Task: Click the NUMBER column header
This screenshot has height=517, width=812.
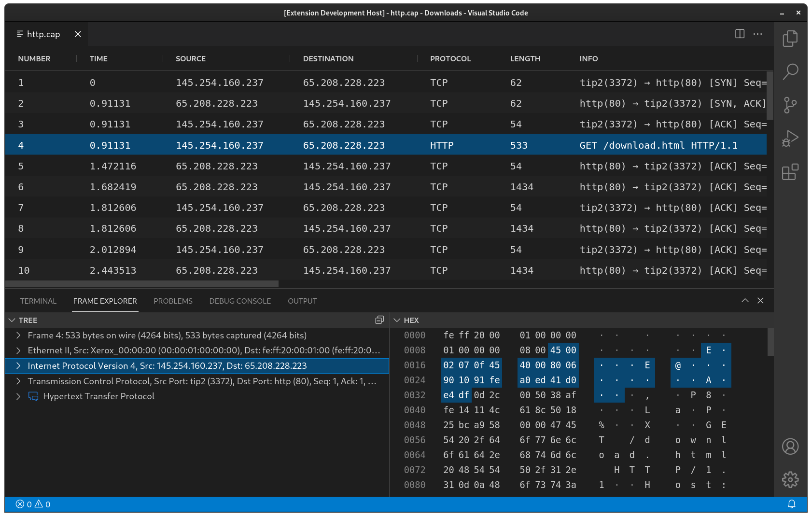Action: [x=34, y=58]
